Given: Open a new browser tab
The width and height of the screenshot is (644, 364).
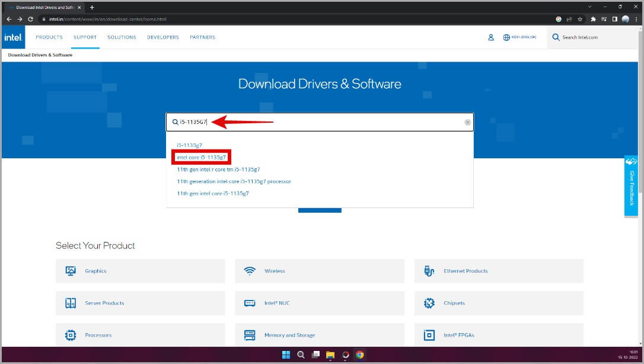Looking at the screenshot, I should [x=92, y=7].
